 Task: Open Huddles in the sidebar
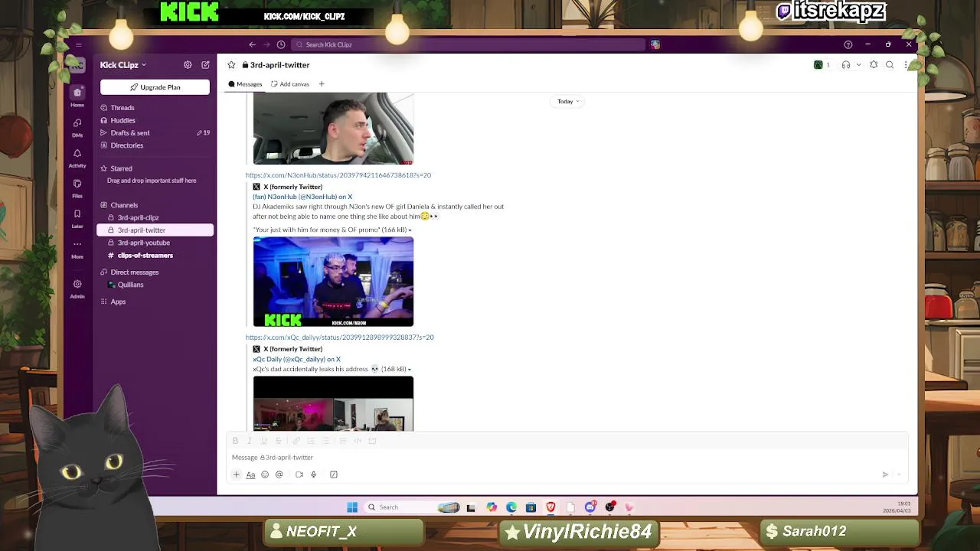[155, 120]
